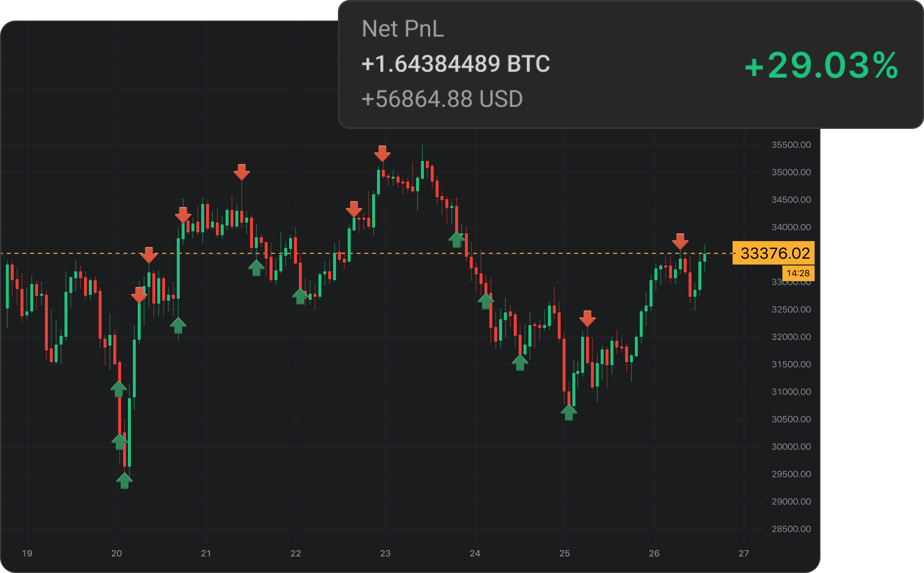
Task: Select the sell arrow sitting on the dashed price line
Action: [x=149, y=255]
